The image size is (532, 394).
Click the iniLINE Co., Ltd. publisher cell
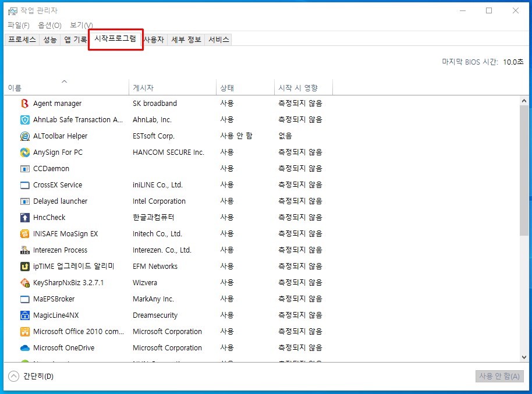[x=157, y=185]
